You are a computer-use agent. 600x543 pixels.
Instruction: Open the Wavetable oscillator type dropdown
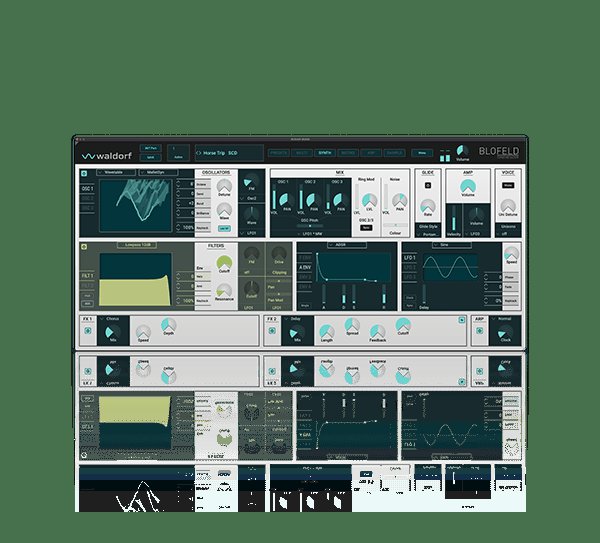pos(113,172)
